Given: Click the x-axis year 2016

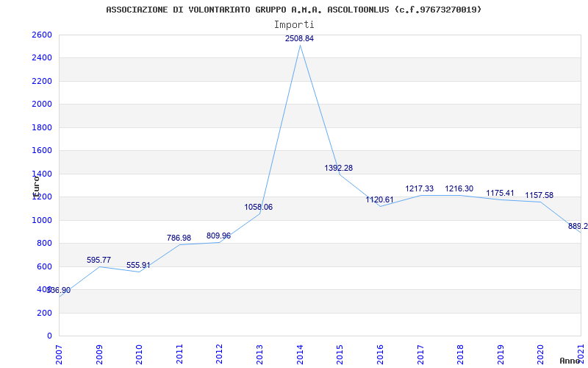Looking at the screenshot, I should point(380,355).
